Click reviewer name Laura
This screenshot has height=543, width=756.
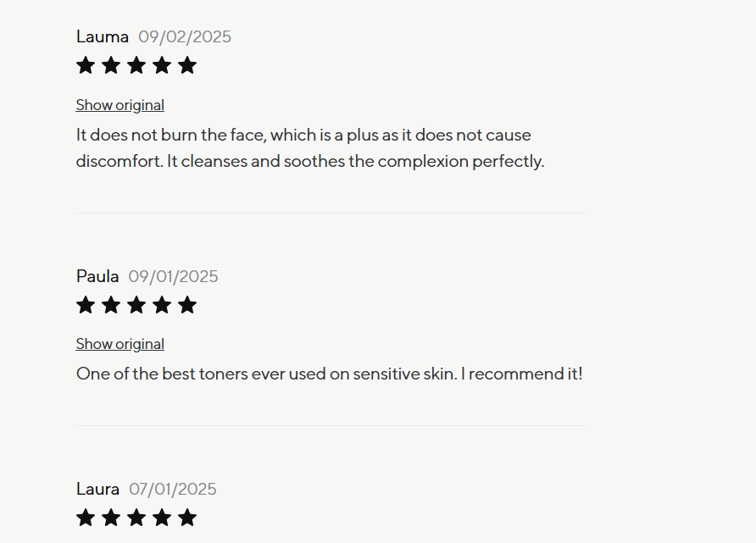(97, 489)
